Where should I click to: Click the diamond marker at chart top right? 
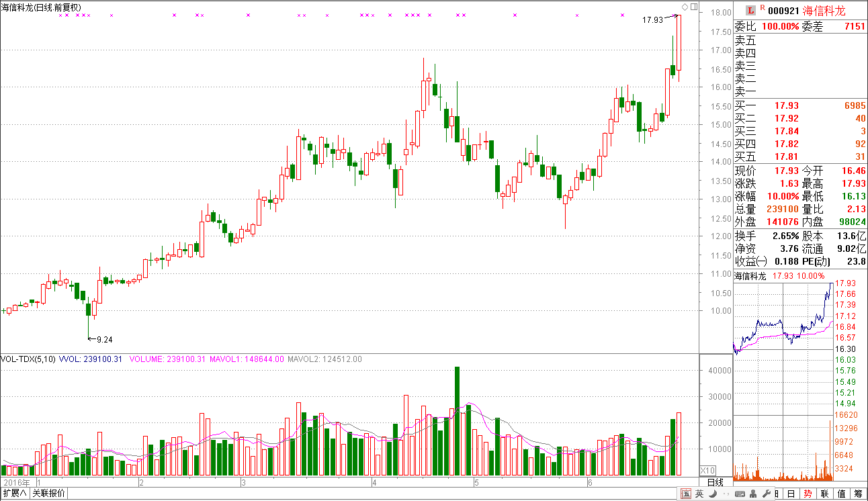[x=685, y=7]
